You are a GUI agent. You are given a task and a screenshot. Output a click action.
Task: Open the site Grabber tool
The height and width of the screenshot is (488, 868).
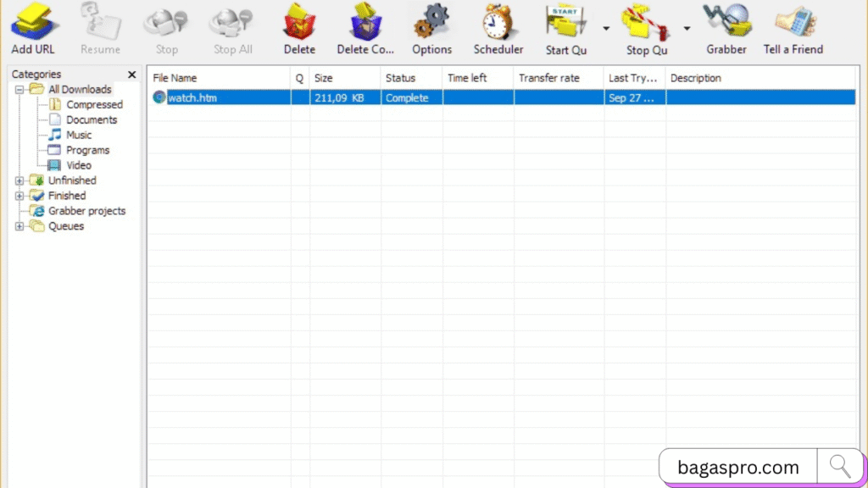726,25
